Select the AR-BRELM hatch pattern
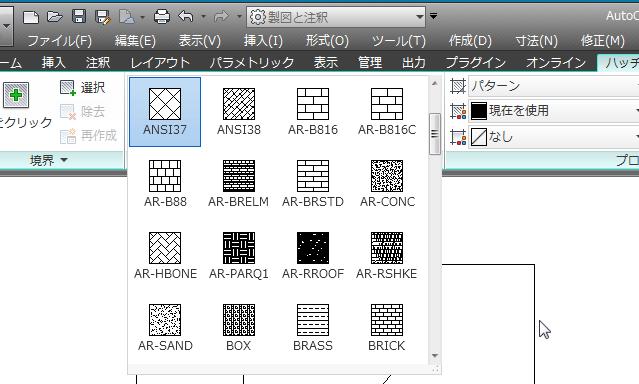The height and width of the screenshot is (384, 639). (239, 184)
